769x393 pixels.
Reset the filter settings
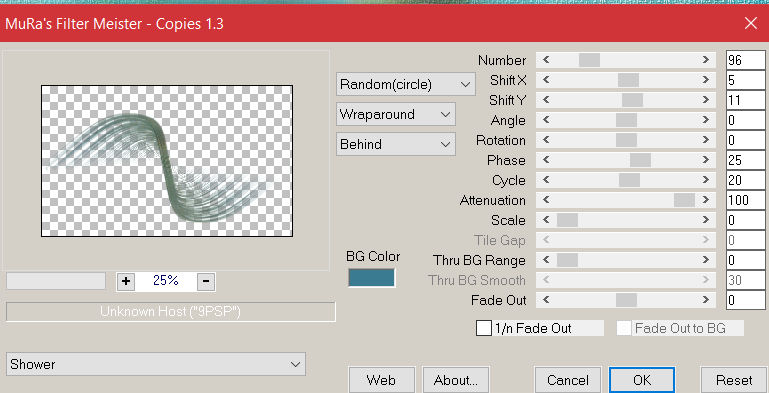(734, 380)
